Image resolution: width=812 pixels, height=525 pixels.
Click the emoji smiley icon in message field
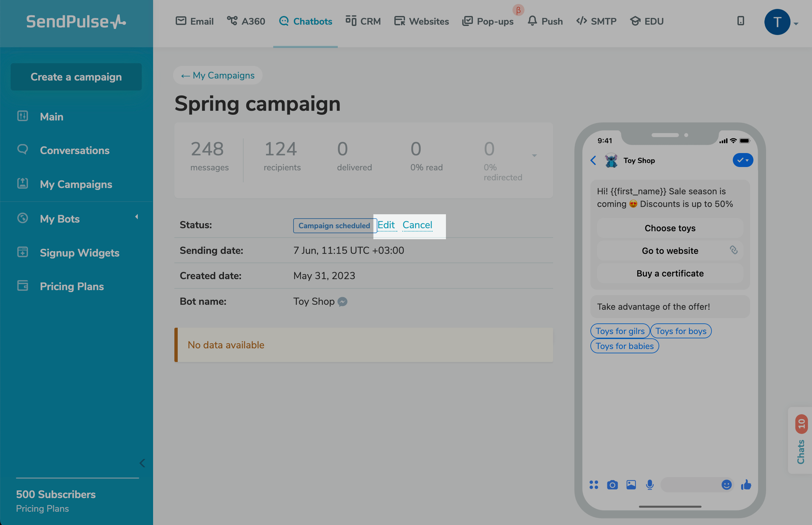(x=726, y=485)
